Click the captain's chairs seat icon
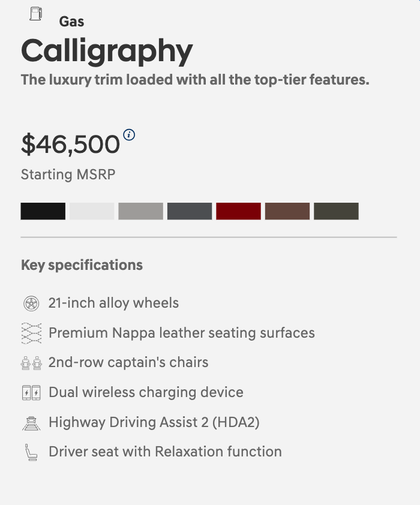This screenshot has height=505, width=420. click(31, 363)
